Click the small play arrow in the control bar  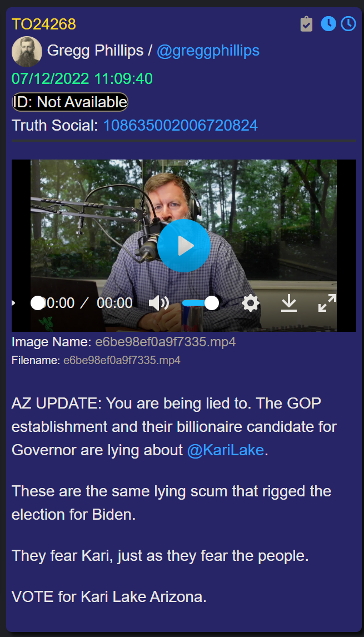click(x=14, y=303)
